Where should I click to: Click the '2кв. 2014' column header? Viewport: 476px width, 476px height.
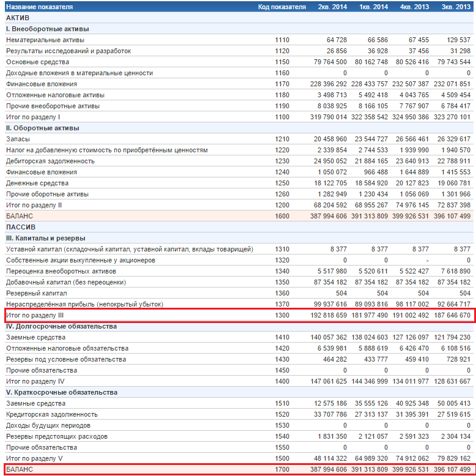coord(332,7)
